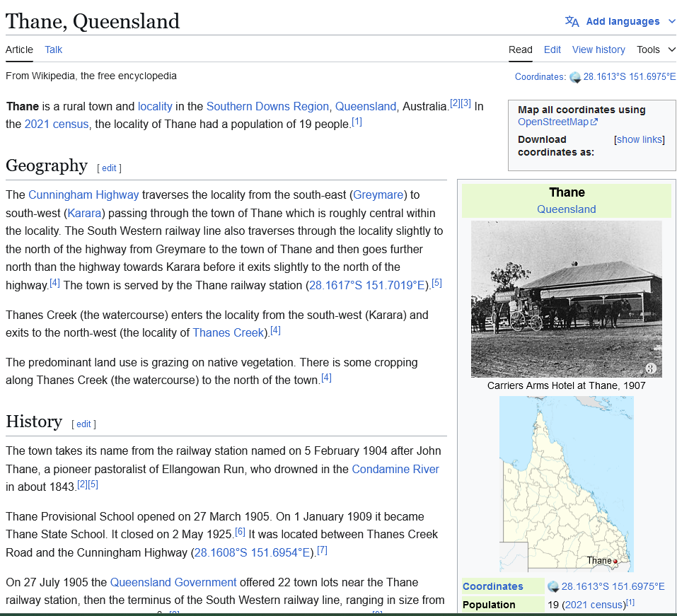This screenshot has height=616, width=677.
Task: Click citation [1] after 19 people
Action: [357, 122]
